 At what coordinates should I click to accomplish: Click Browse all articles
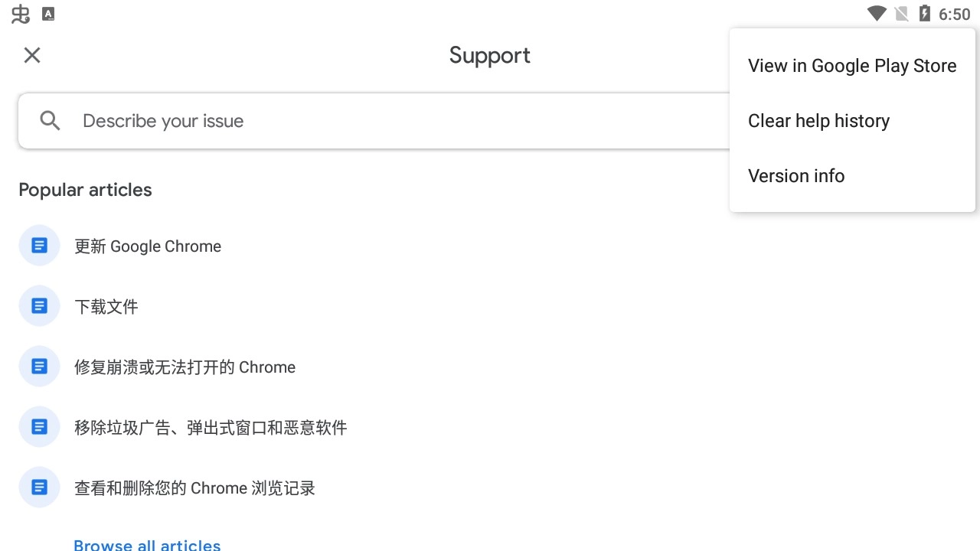click(x=147, y=544)
